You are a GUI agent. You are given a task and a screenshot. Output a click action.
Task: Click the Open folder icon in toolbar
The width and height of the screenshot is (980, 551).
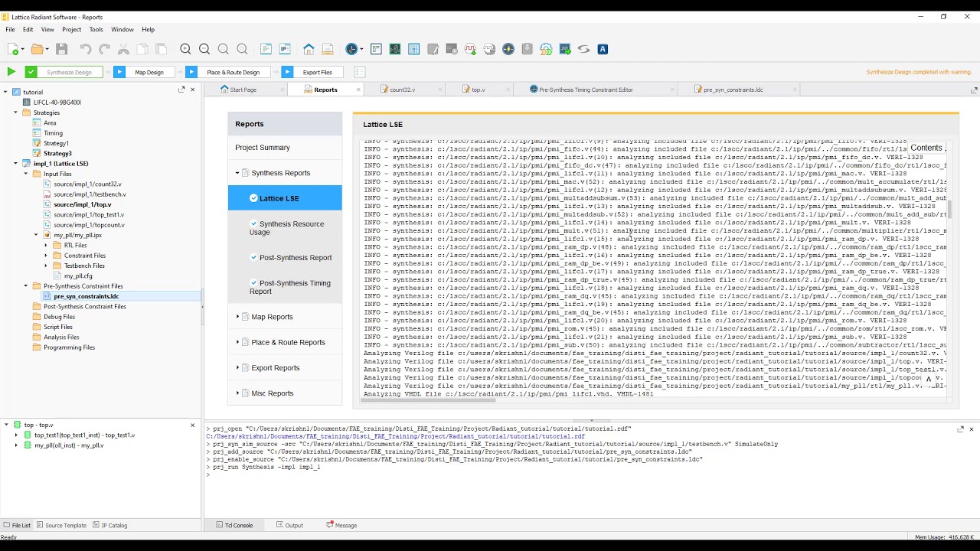tap(37, 49)
